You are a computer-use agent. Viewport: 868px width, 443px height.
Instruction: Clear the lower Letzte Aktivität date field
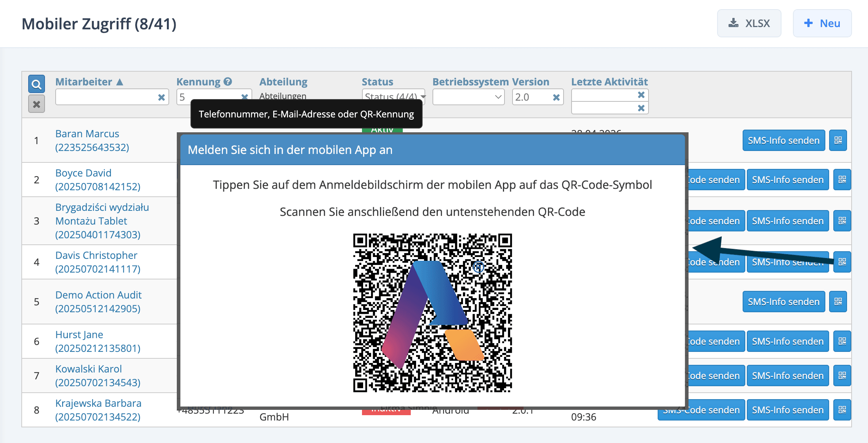click(641, 108)
